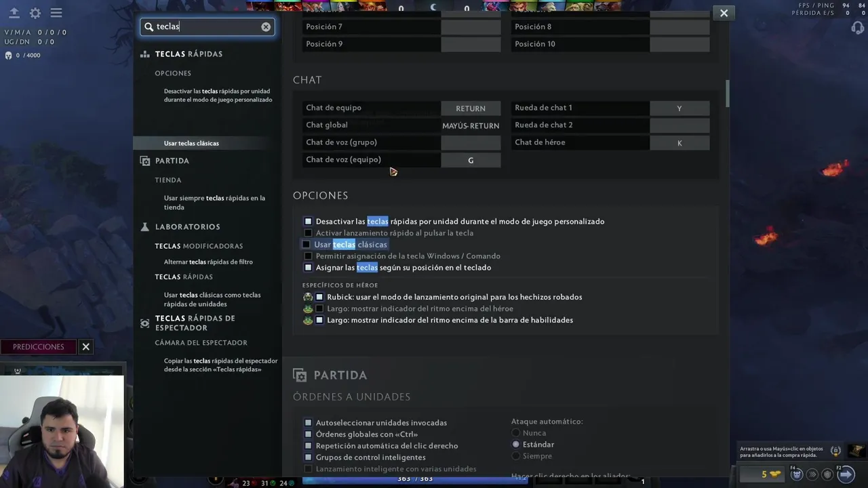Toggle Permitir asignación de la tecla Windows checkbox

click(x=308, y=256)
